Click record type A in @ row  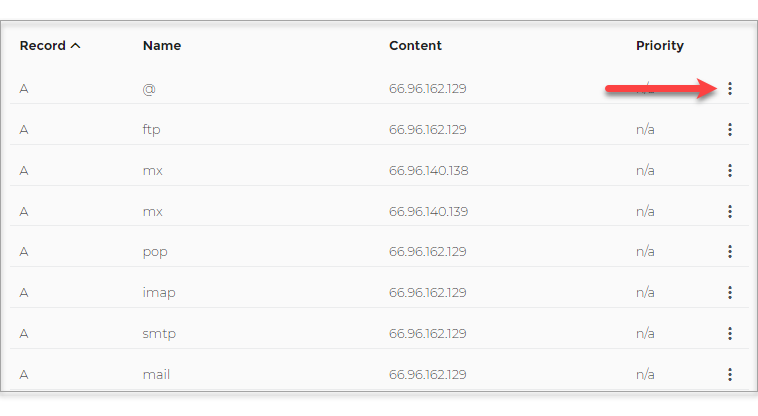[x=24, y=88]
